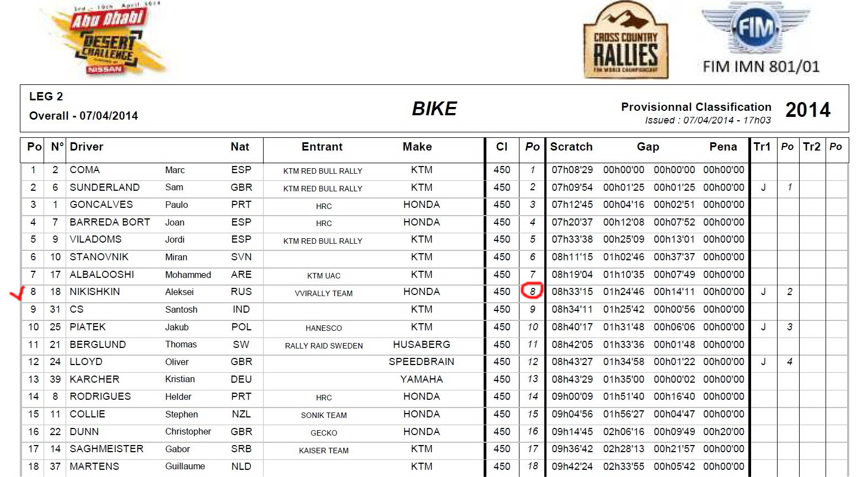Select the large 2014 year text

808,110
